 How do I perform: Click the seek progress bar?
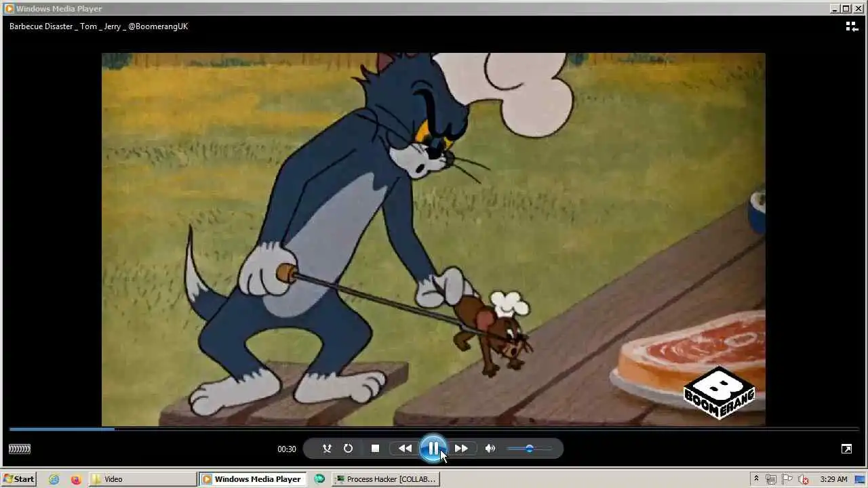pyautogui.click(x=434, y=429)
